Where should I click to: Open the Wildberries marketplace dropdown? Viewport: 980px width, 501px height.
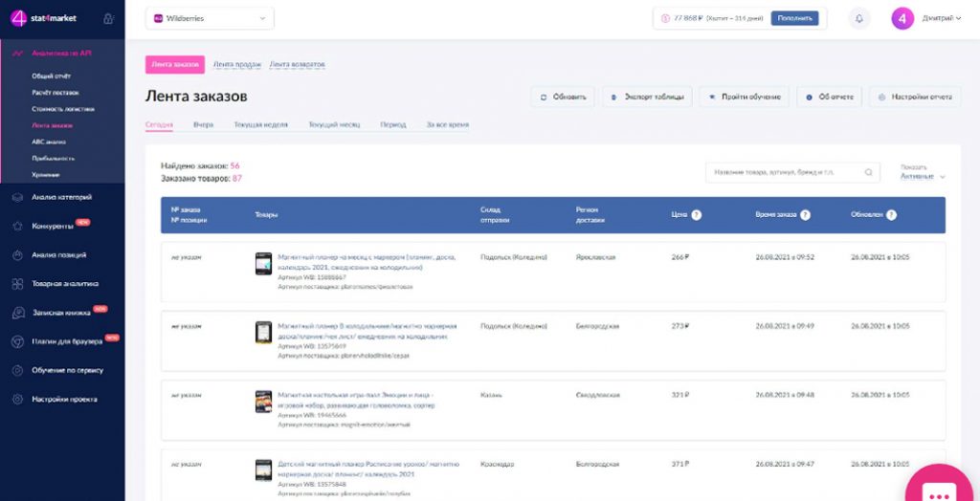click(210, 18)
